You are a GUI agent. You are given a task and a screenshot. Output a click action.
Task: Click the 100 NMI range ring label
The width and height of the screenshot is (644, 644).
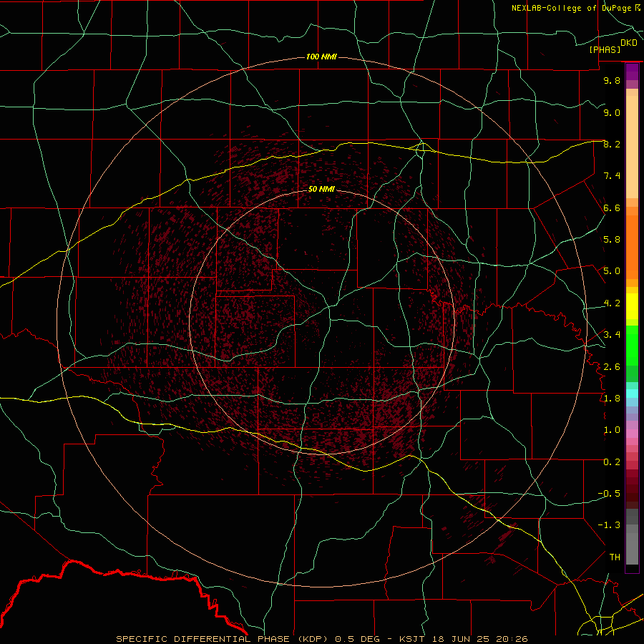click(x=321, y=57)
